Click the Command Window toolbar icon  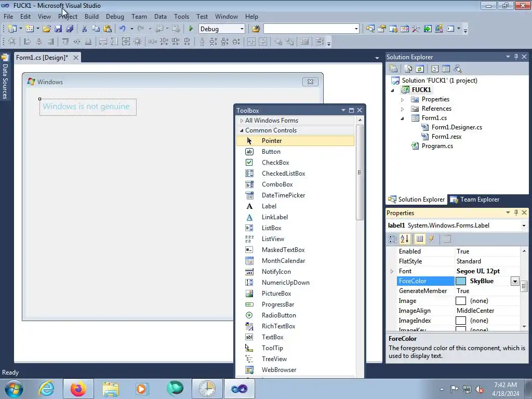(450, 29)
